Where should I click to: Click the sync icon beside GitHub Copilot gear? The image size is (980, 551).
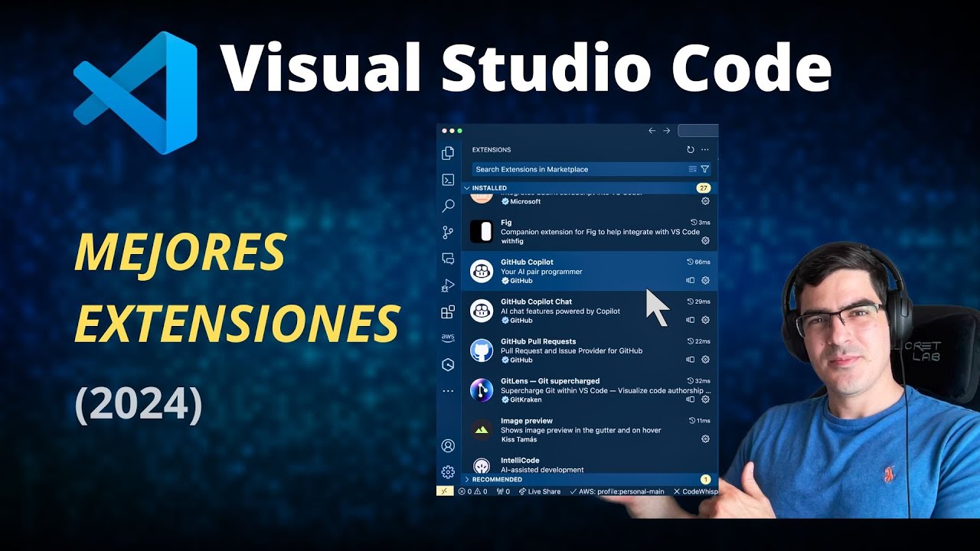[691, 280]
